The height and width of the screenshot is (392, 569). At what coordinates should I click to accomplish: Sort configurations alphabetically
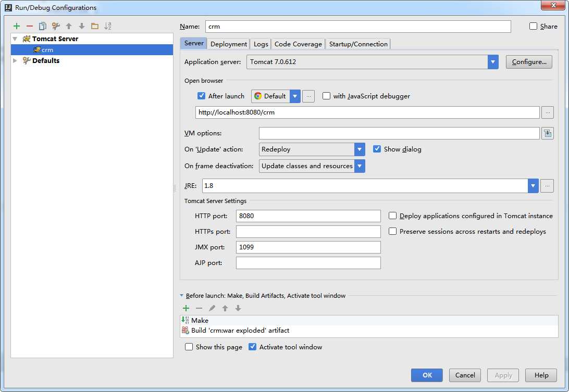coord(108,26)
